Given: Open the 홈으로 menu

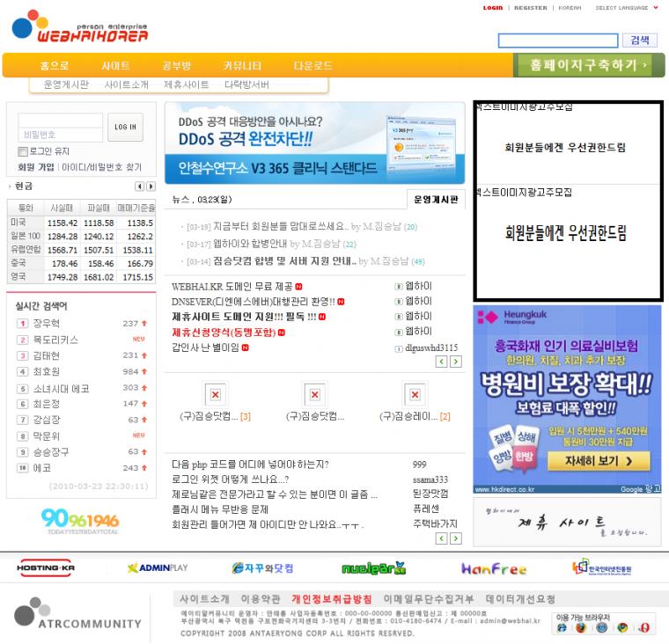Looking at the screenshot, I should click(55, 66).
